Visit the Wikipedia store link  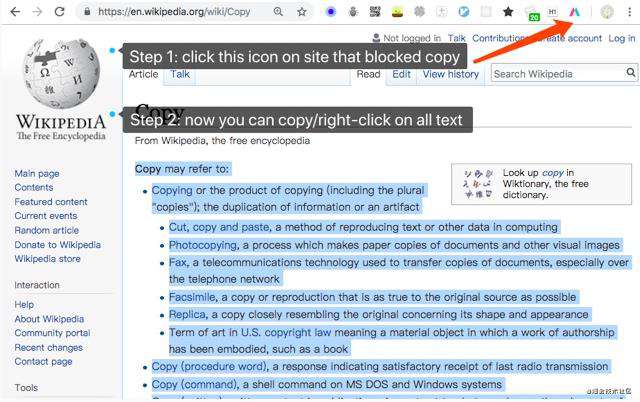pyautogui.click(x=47, y=259)
